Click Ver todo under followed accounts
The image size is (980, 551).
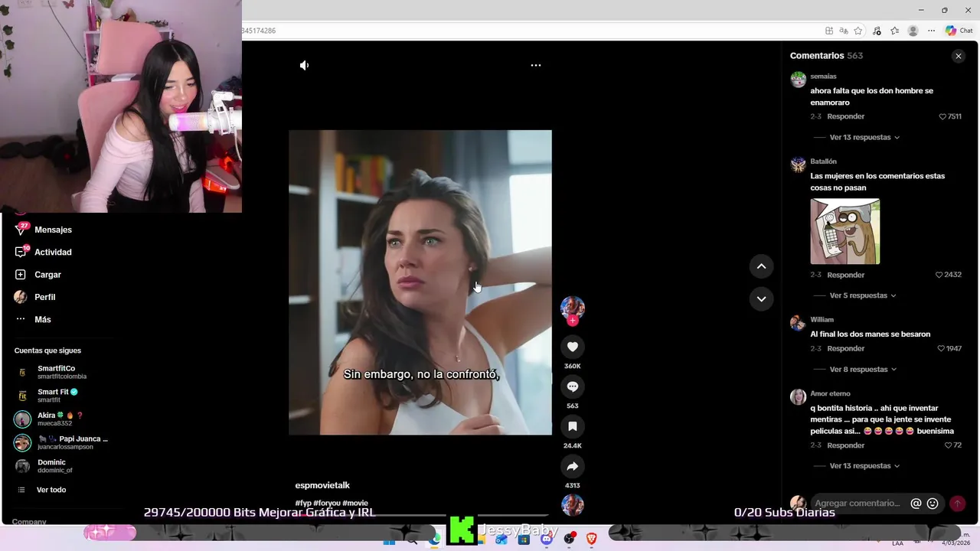coord(51,490)
